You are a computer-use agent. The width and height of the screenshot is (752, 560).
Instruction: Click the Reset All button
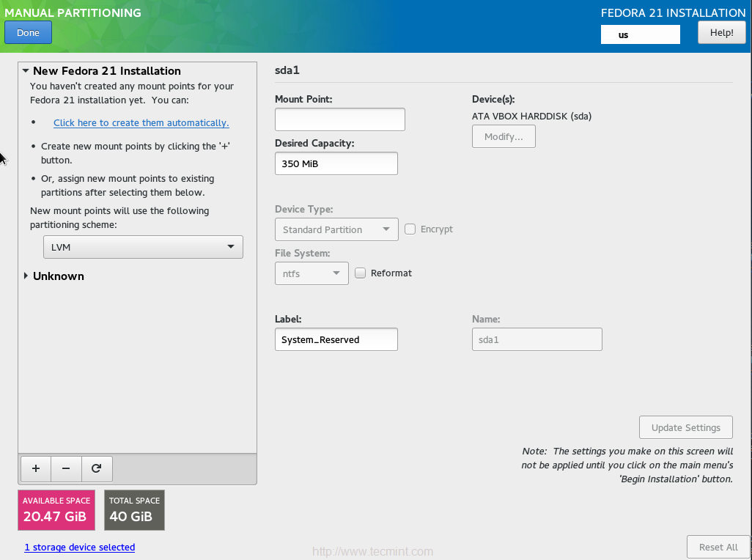click(x=718, y=547)
